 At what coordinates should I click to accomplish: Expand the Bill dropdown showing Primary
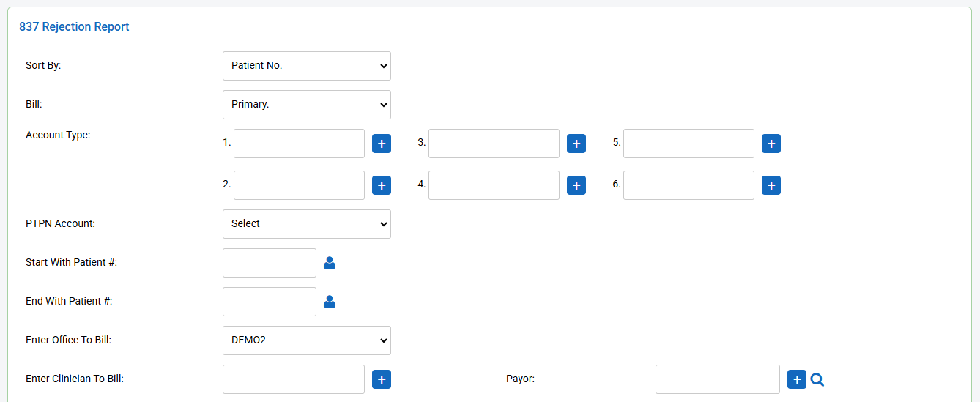[306, 105]
